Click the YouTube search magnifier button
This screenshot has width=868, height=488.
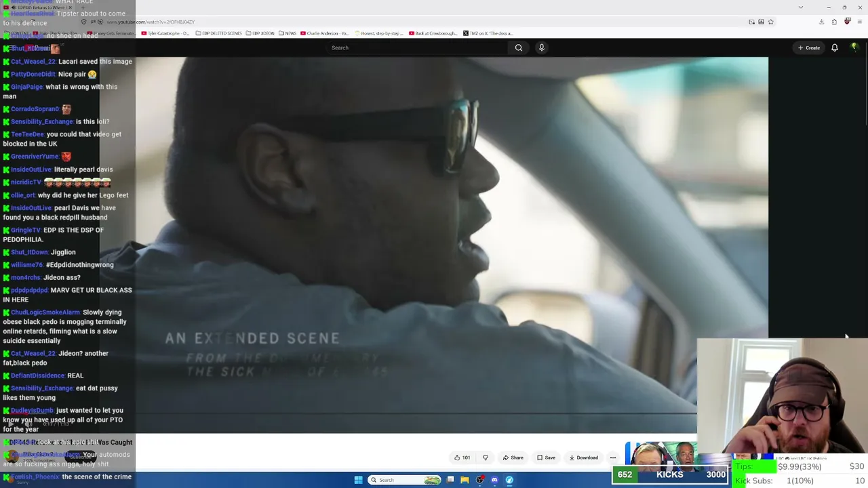[x=519, y=47]
